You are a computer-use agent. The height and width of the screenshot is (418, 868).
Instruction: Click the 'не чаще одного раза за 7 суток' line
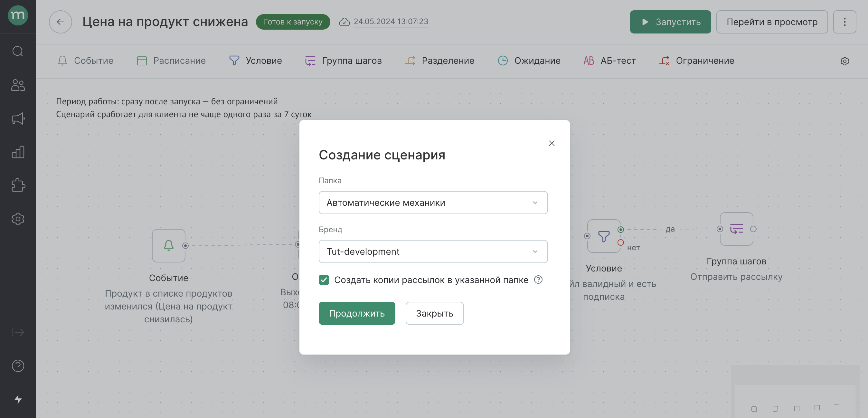pos(184,114)
